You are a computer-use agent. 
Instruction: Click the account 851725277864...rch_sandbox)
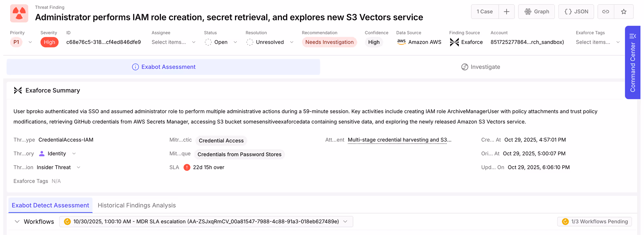tap(527, 42)
